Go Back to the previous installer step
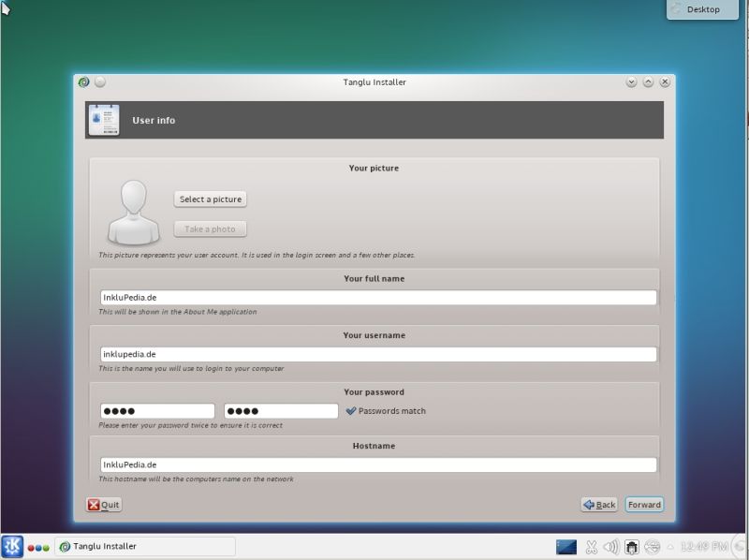The height and width of the screenshot is (560, 749). click(x=598, y=505)
